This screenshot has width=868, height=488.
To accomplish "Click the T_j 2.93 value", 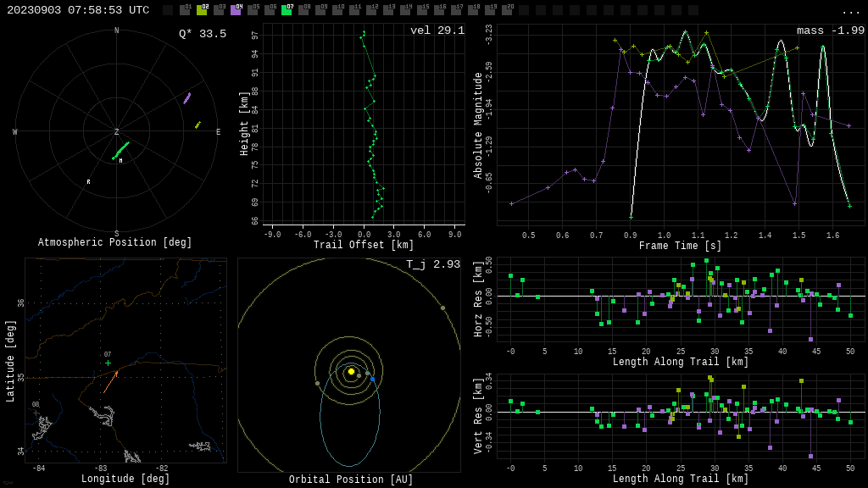I will (433, 264).
